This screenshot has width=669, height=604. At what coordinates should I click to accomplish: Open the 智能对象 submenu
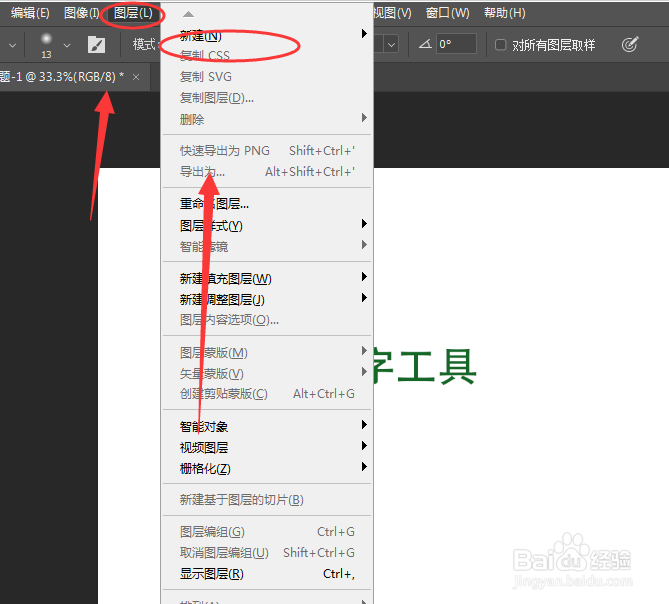coord(267,426)
